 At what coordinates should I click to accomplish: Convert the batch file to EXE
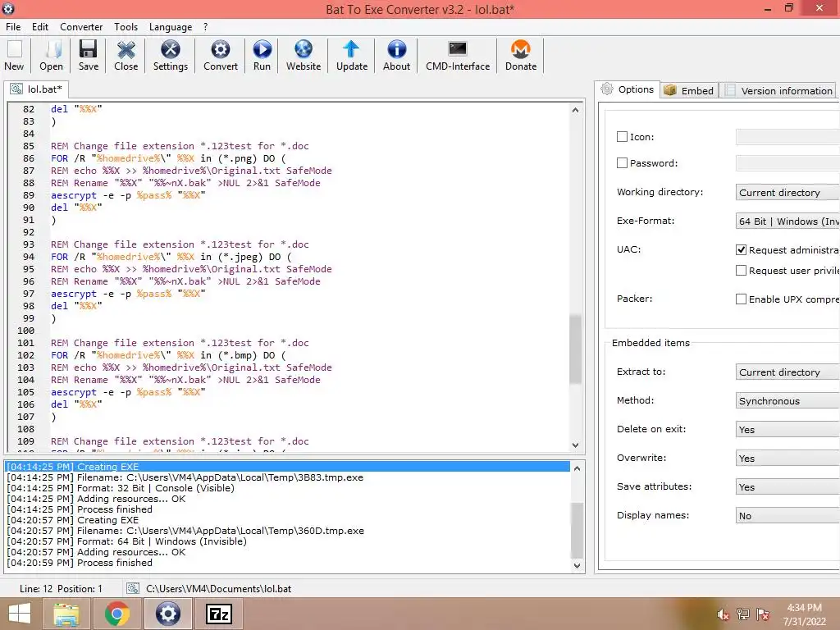click(220, 55)
